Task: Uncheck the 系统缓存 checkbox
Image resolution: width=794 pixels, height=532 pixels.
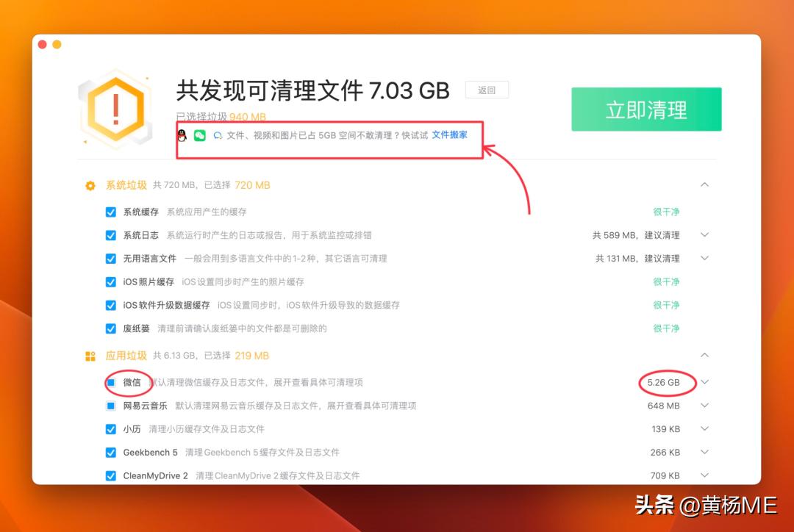Action: pos(111,212)
